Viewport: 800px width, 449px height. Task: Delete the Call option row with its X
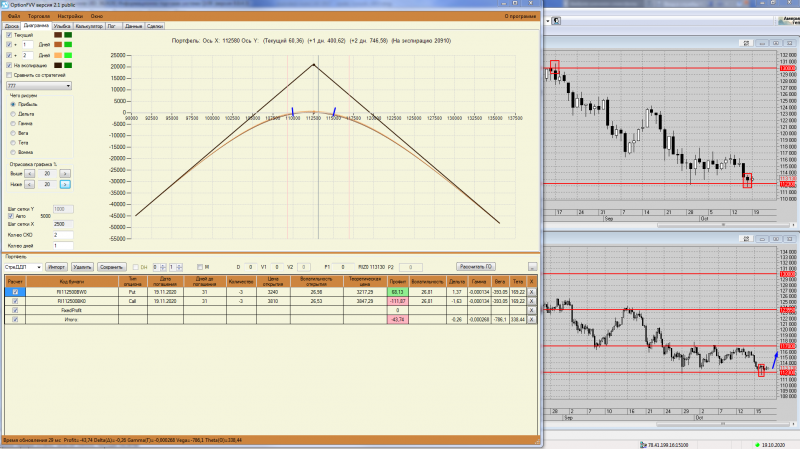coord(531,301)
